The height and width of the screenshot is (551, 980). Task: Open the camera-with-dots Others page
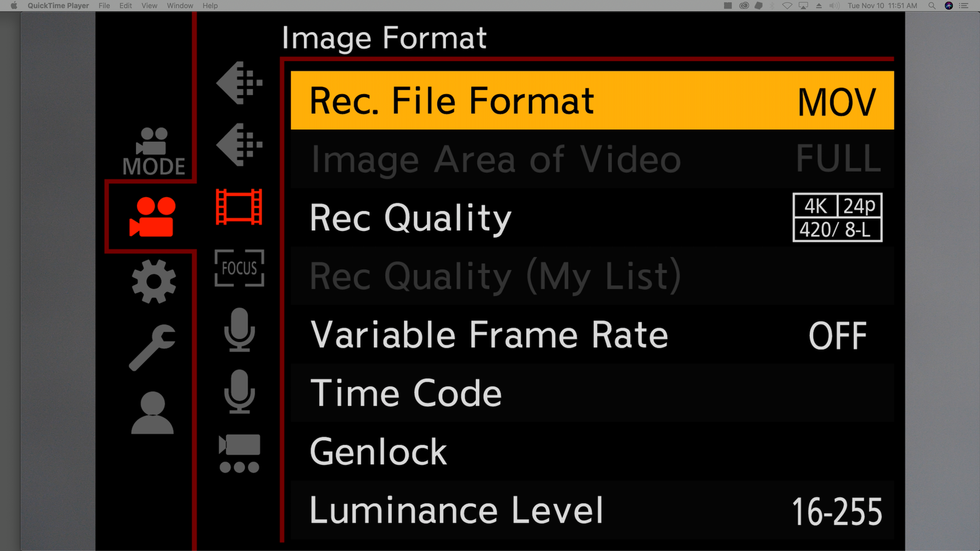click(x=239, y=453)
